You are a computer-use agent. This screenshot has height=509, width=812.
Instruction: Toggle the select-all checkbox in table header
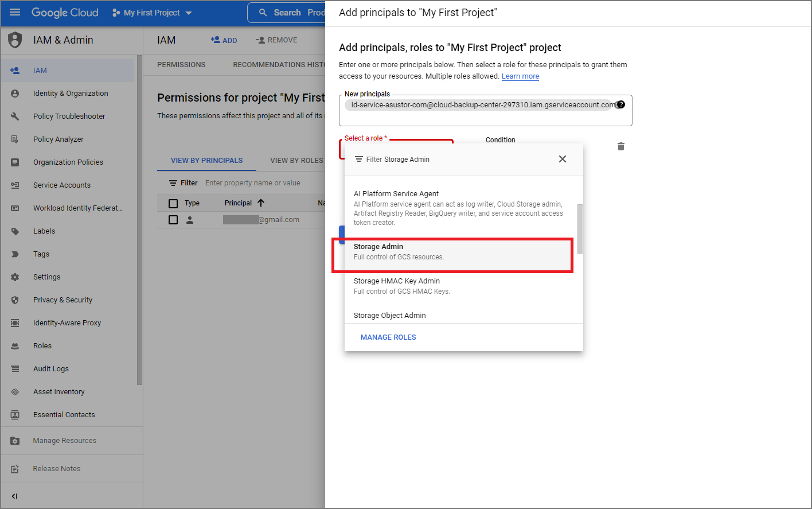[x=173, y=203]
